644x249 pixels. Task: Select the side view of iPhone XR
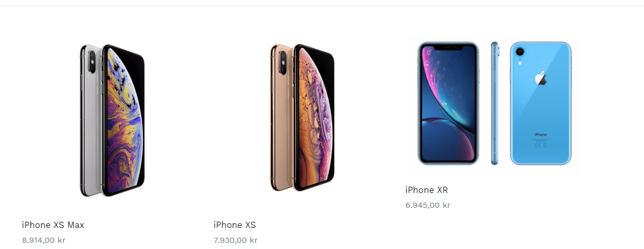point(495,103)
